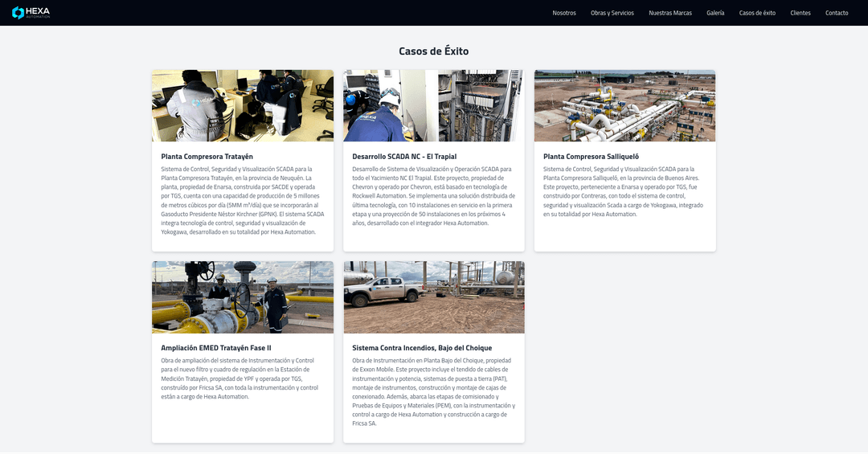The height and width of the screenshot is (454, 868).
Task: Click the title Planta Compresora Tratayén
Action: [207, 157]
